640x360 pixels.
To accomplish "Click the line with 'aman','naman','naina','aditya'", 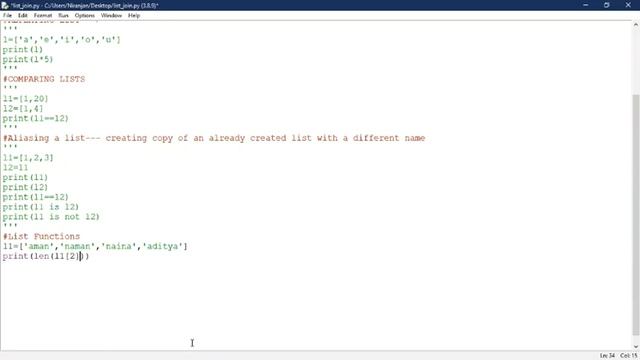I will [95, 246].
